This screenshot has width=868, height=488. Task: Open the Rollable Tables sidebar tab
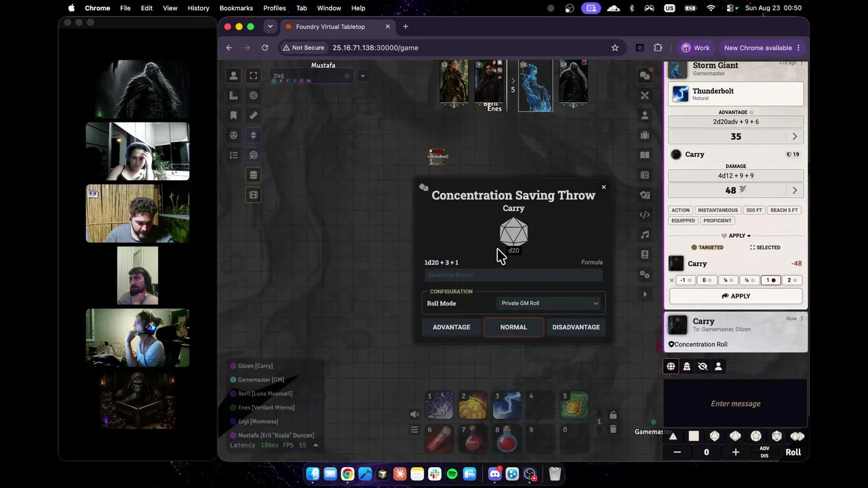pos(645,175)
